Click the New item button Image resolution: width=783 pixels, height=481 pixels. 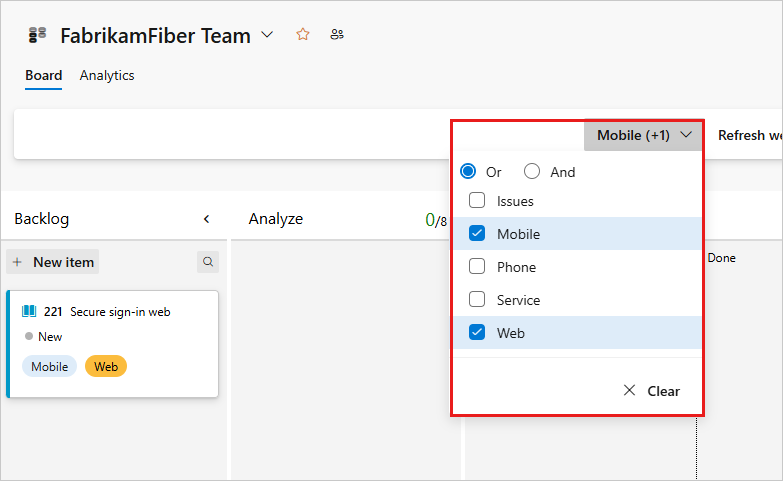point(53,262)
